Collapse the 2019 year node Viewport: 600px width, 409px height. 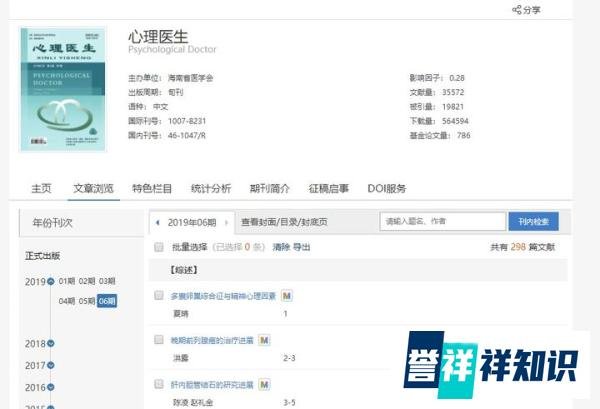tap(51, 282)
